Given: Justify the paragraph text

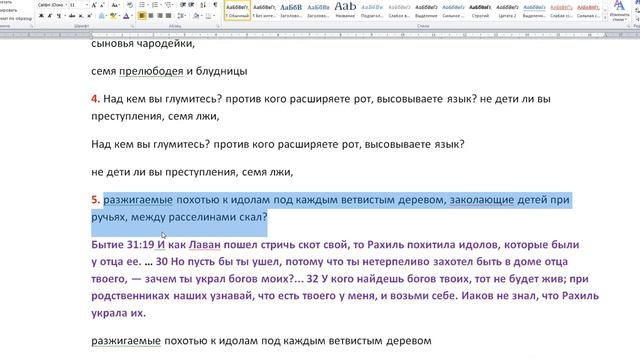Looking at the screenshot, I should click(x=168, y=16).
